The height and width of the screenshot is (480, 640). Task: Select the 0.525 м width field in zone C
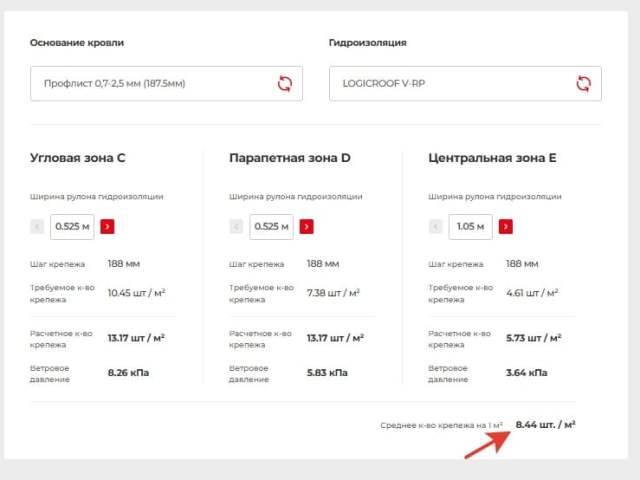click(72, 227)
